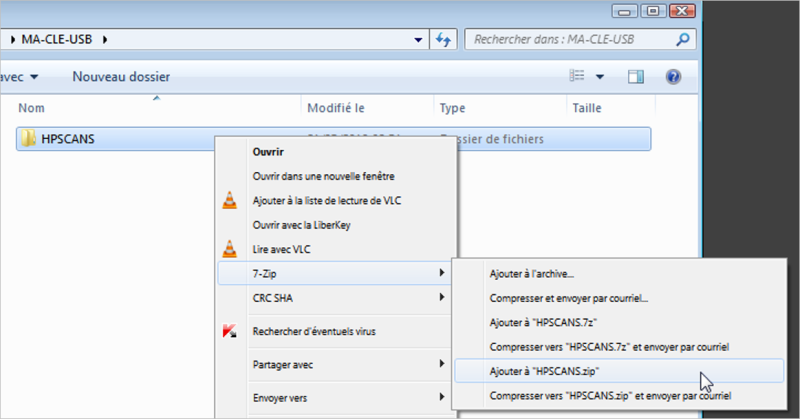Click the search magnifier icon
The height and width of the screenshot is (419, 800).
683,39
